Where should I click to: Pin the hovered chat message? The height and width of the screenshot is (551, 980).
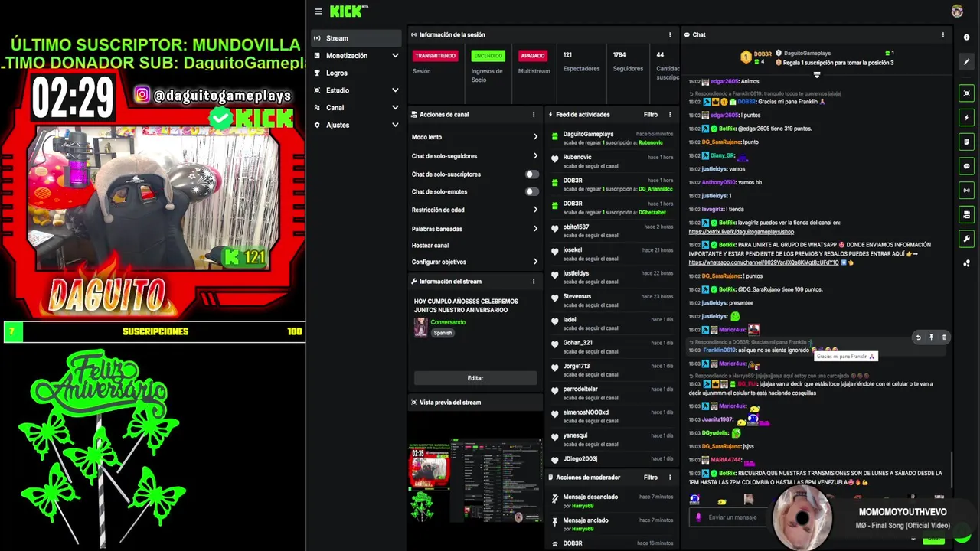[931, 337]
